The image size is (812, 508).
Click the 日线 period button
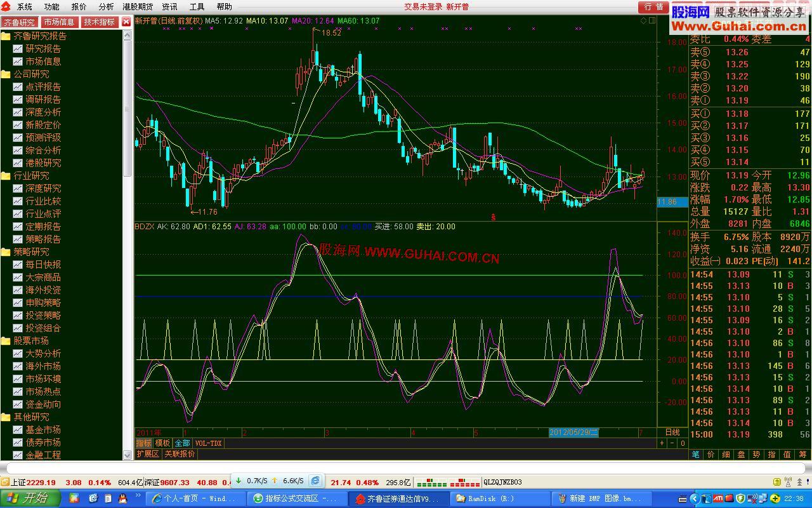coord(672,432)
